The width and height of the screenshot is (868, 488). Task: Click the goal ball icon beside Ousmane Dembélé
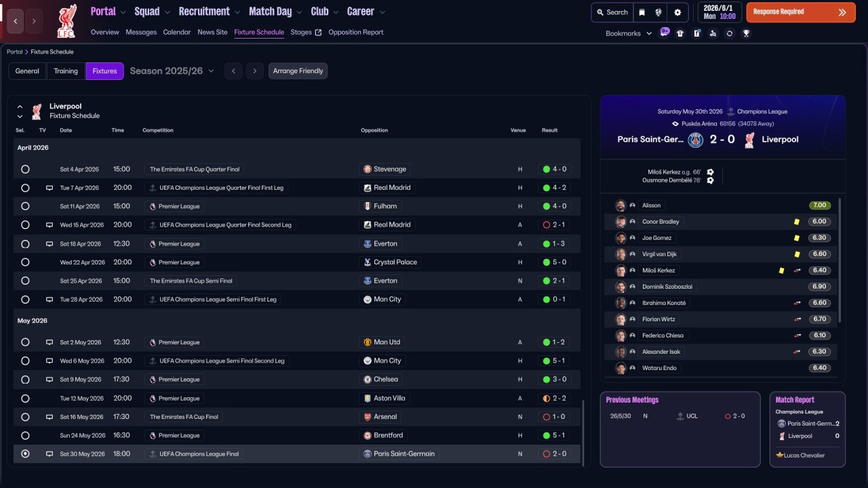coord(710,180)
